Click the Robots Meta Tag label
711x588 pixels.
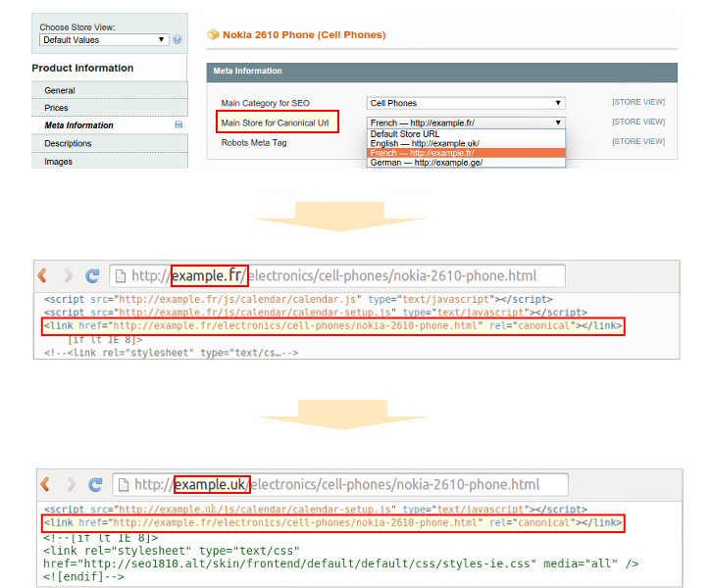click(254, 143)
